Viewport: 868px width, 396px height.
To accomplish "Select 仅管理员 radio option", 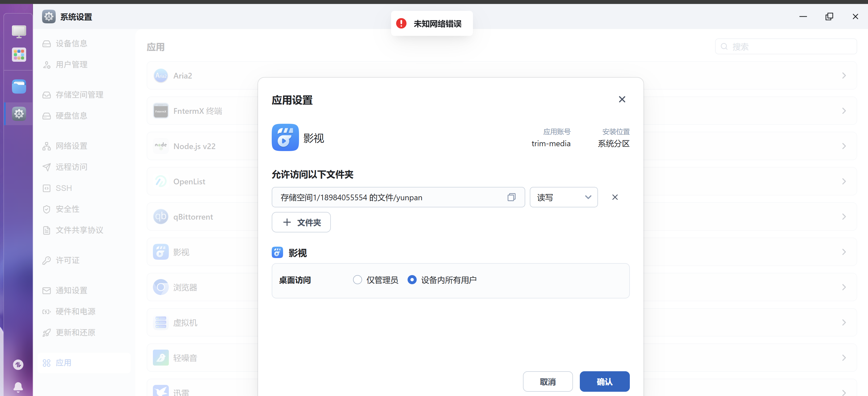I will pos(357,280).
